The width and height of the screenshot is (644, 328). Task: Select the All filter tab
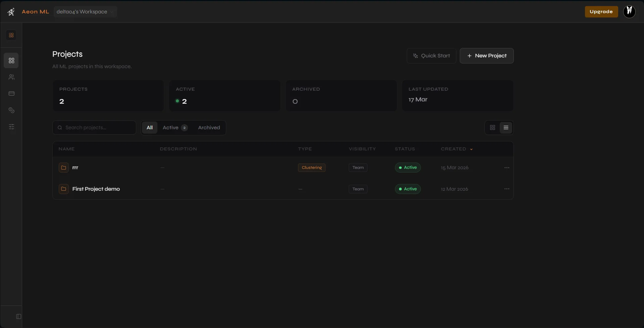(x=150, y=128)
